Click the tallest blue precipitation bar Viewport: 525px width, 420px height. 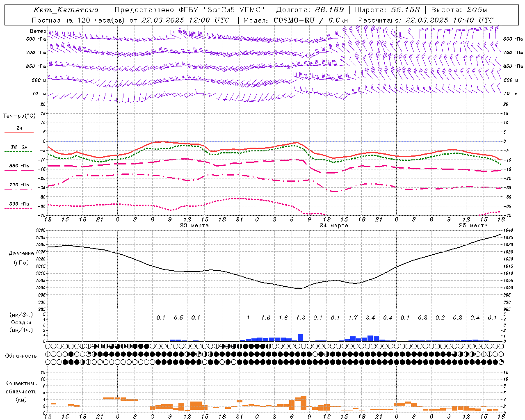tap(300, 338)
